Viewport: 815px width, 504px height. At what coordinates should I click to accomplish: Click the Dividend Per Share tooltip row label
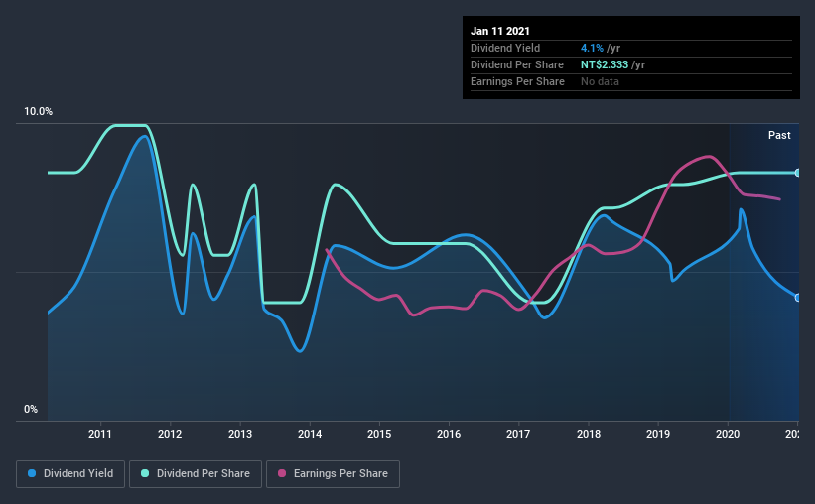(517, 64)
